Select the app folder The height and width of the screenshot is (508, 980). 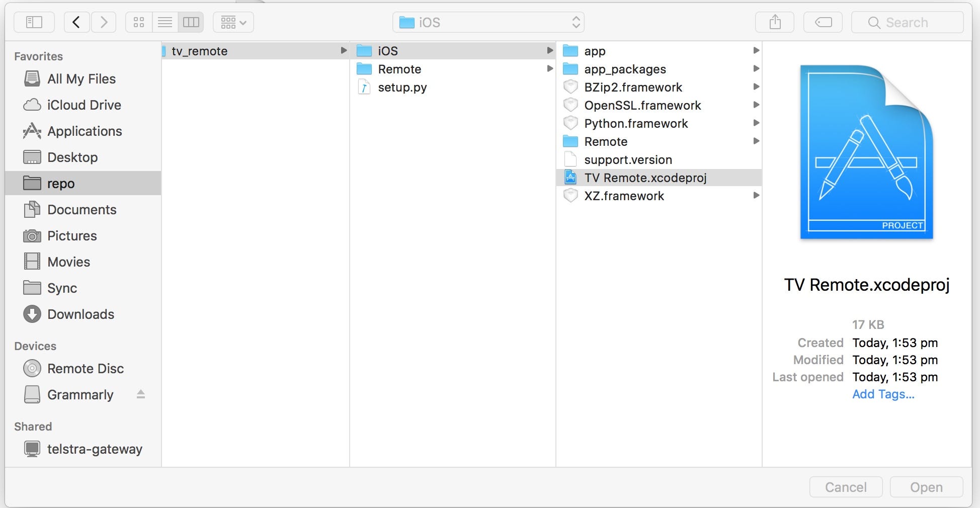coord(659,51)
